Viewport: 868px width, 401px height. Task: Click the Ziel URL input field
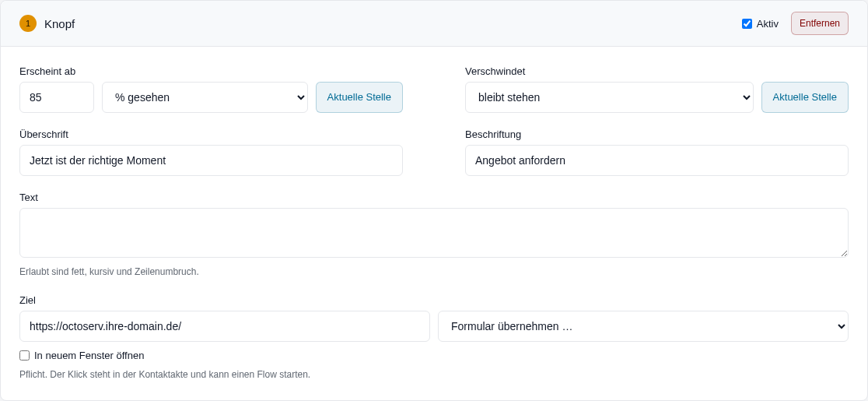[x=225, y=326]
